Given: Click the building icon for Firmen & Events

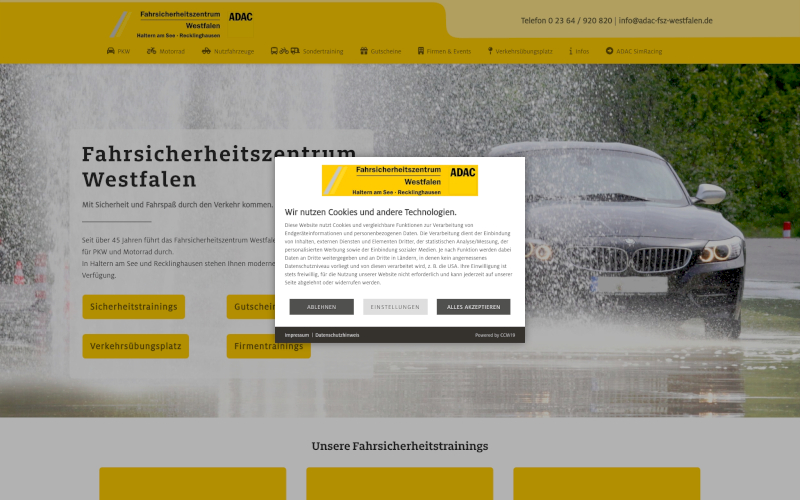Looking at the screenshot, I should [419, 51].
